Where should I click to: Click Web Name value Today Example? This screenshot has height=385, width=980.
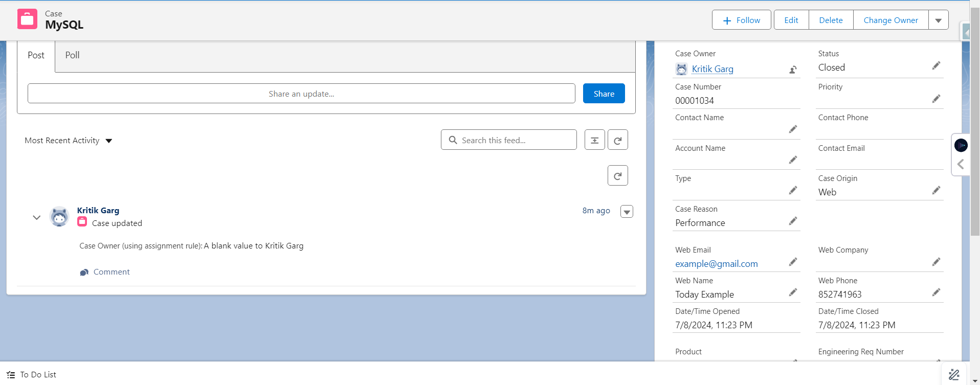(704, 295)
